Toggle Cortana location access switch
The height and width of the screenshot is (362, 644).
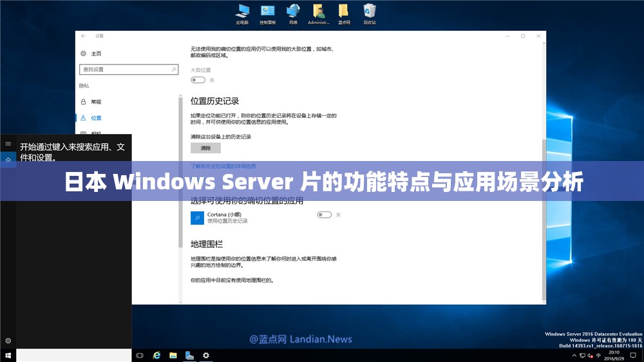[324, 214]
